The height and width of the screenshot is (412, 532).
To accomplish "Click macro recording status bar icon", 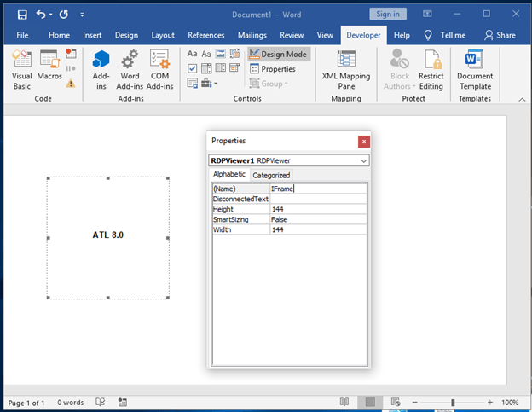I will (122, 403).
